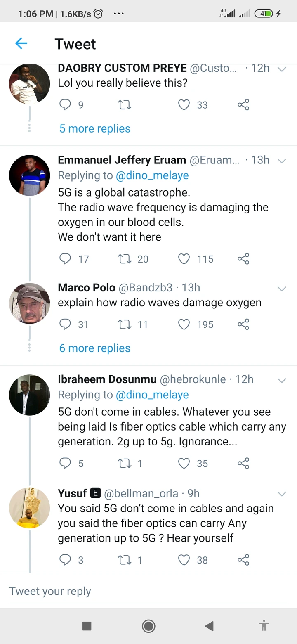Show 5 more replies under DAOBRY's tweet

click(94, 128)
